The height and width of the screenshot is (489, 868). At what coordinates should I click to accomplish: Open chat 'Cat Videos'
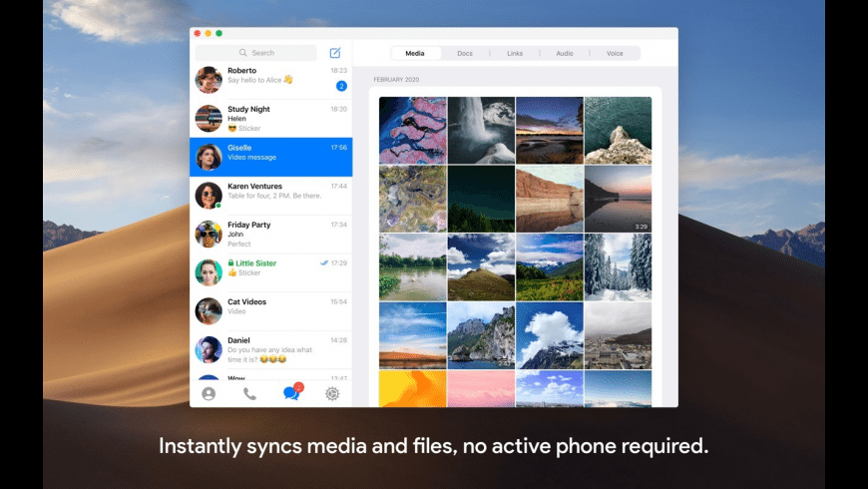point(271,311)
